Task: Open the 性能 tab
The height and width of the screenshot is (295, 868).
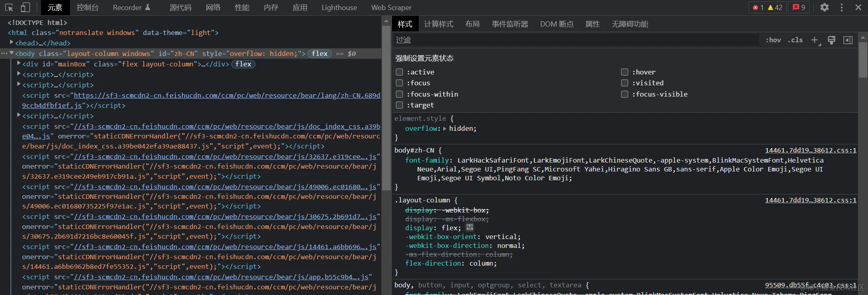Action: click(x=242, y=8)
